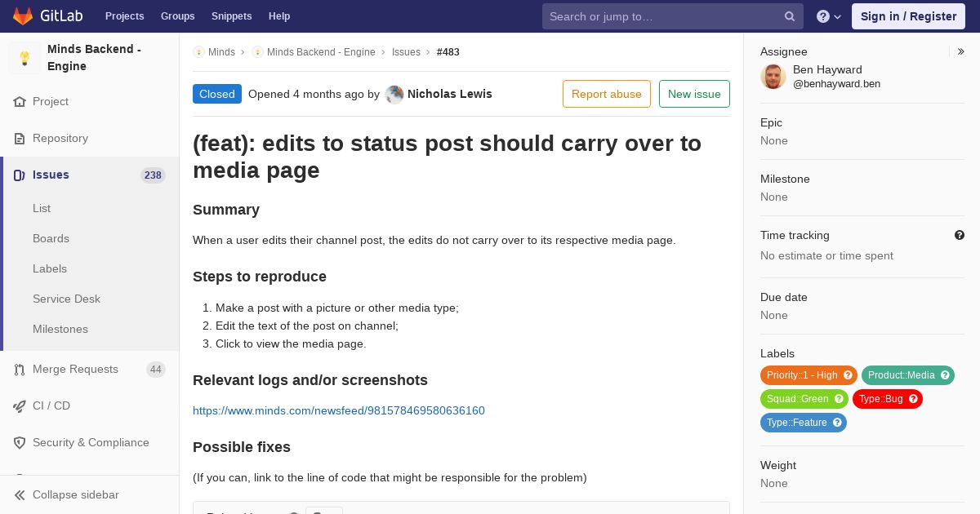Open Minds Backend - Engine sidebar title
Image resolution: width=980 pixels, height=514 pixels.
click(x=94, y=58)
